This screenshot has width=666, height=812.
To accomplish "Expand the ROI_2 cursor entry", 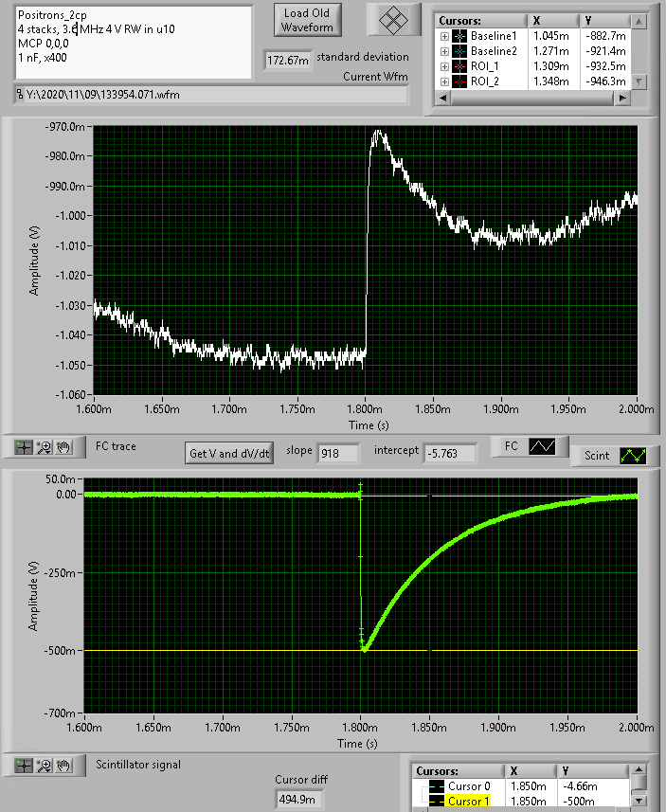I will tap(444, 81).
